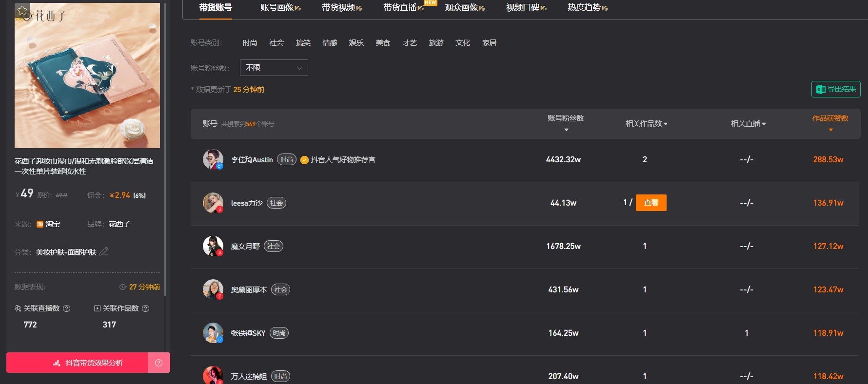Click the left panel vertical scrollbar
Screen dimensions: 868x384
(165, 149)
